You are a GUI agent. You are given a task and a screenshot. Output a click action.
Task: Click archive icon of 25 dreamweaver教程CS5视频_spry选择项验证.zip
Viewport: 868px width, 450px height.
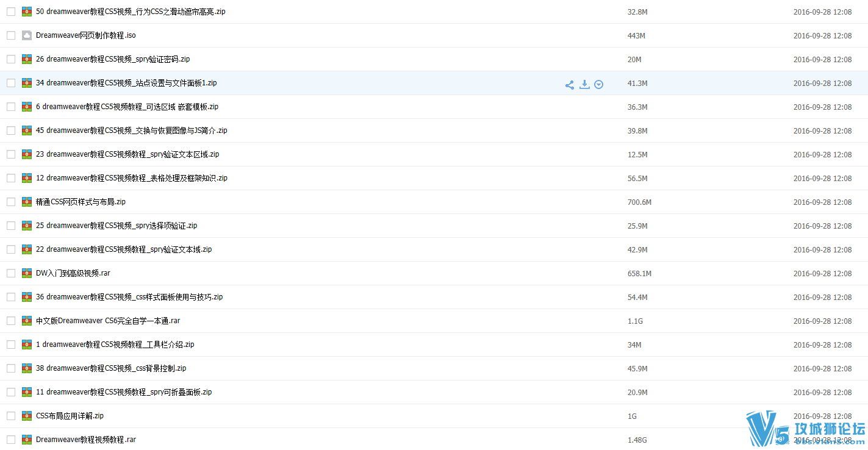pyautogui.click(x=27, y=226)
